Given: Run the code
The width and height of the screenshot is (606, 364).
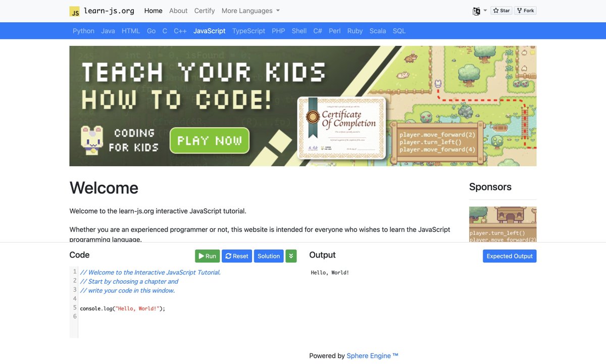Looking at the screenshot, I should click(x=208, y=256).
